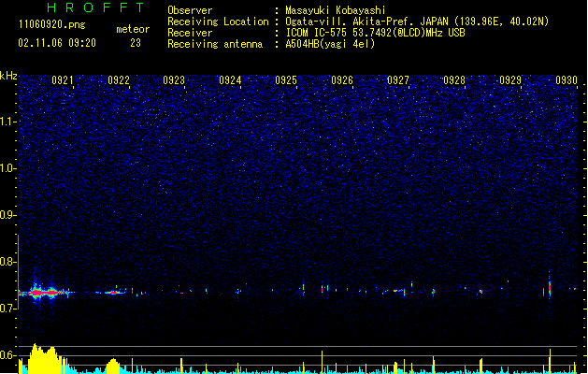This screenshot has width=588, height=374.
Task: Click the 0921 time marker
Action: point(63,80)
